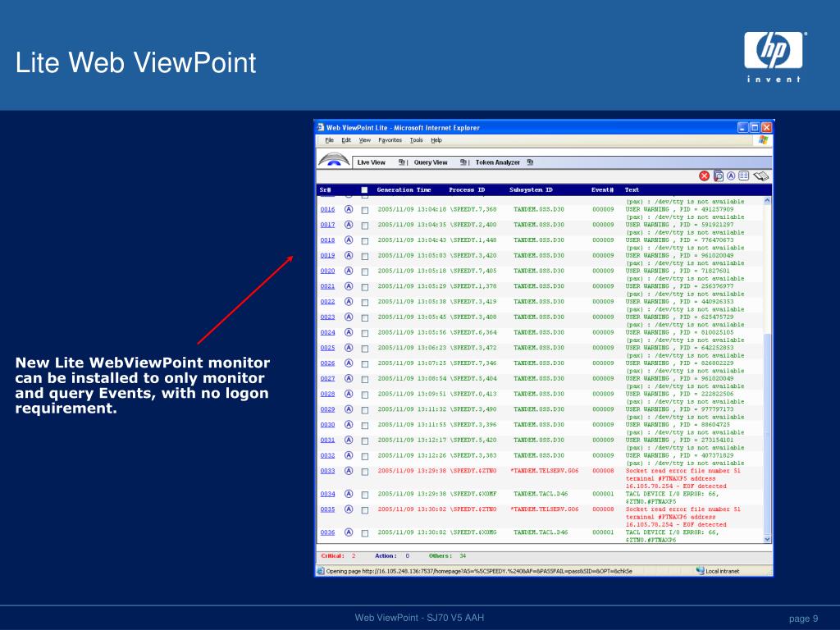Viewport: 840px width, 630px height.
Task: Click the scrollbar up arrow in event list
Action: coord(767,201)
